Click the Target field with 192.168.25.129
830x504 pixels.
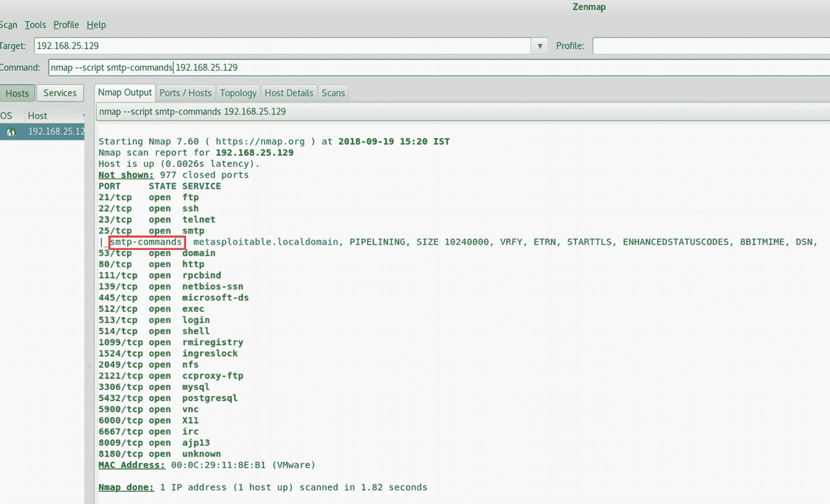[x=283, y=46]
